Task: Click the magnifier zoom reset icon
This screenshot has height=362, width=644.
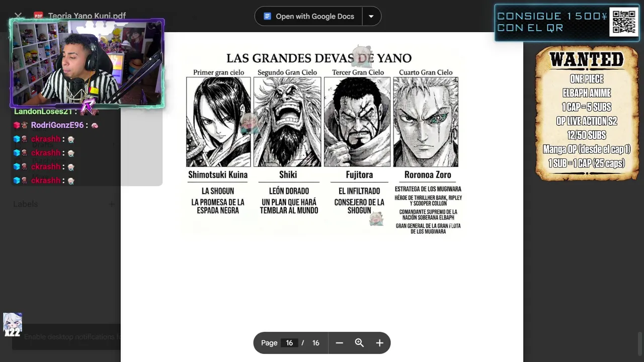Action: click(x=359, y=343)
